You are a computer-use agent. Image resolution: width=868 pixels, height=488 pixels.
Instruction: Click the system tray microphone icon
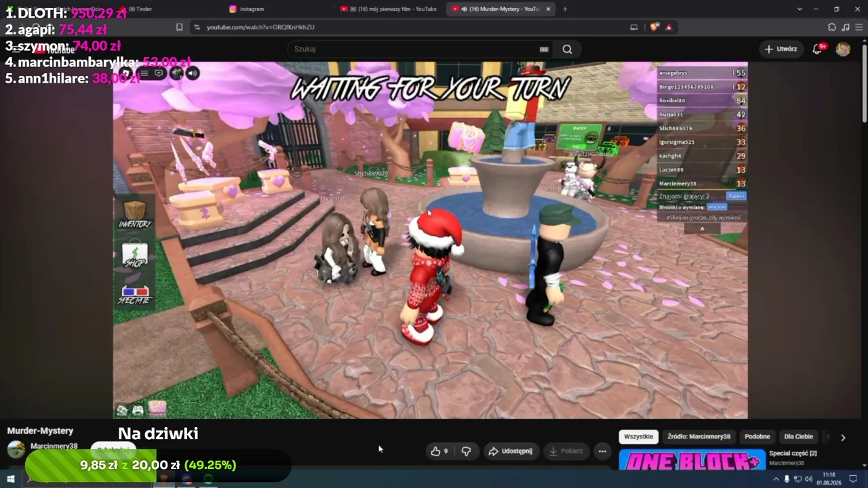click(x=787, y=479)
